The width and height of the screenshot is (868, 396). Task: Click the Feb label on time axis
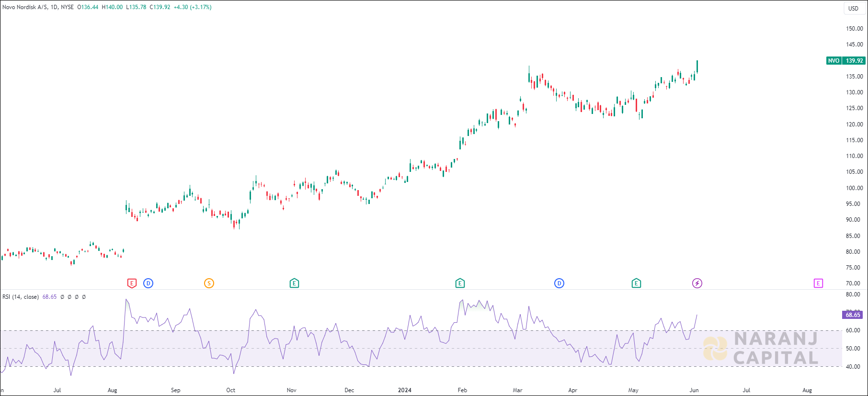click(x=462, y=390)
